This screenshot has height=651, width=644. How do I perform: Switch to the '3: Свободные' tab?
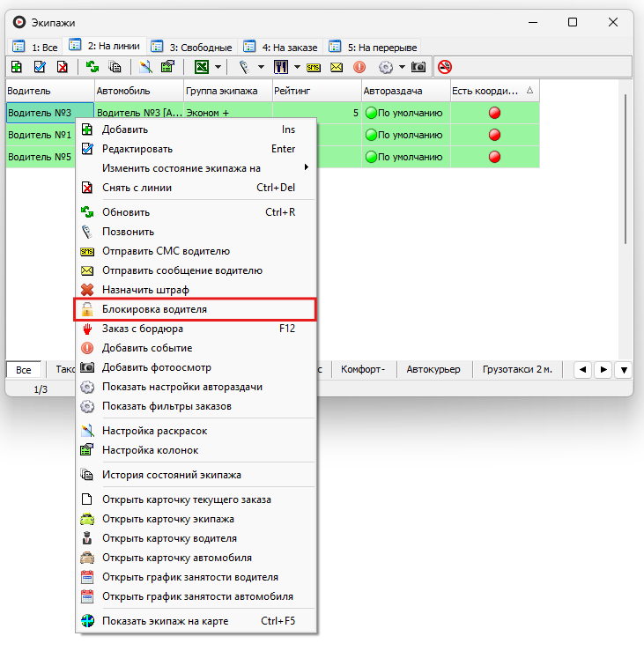coord(193,47)
